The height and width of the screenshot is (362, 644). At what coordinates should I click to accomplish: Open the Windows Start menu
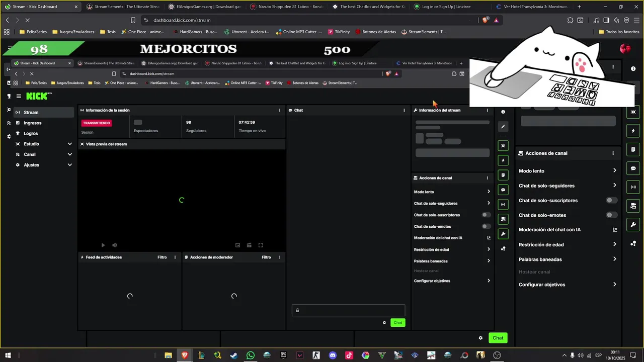click(8, 355)
